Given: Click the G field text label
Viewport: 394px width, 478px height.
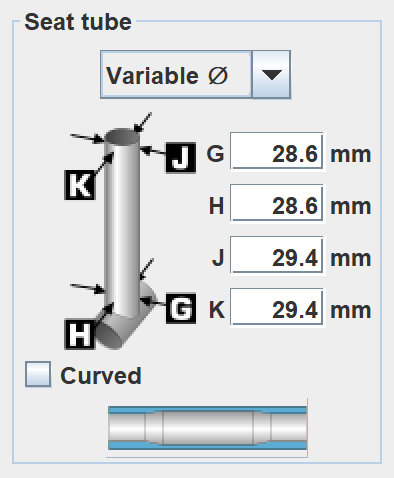Looking at the screenshot, I should [215, 154].
